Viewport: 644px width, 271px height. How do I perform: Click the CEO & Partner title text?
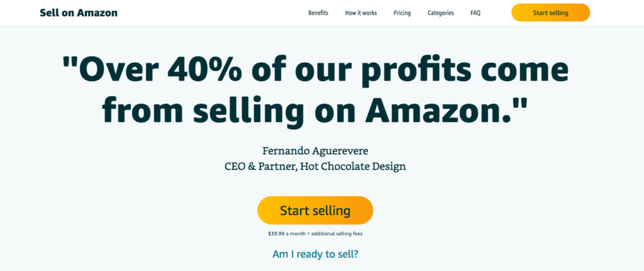tap(260, 167)
